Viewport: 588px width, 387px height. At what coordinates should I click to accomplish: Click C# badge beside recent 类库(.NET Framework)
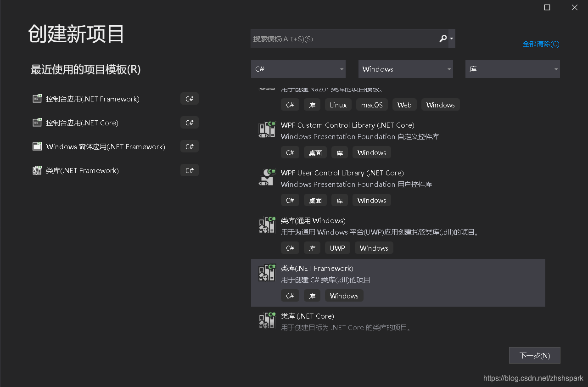(190, 170)
